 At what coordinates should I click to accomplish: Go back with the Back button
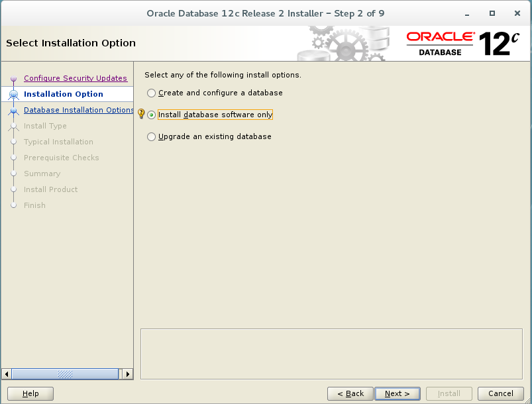pos(350,393)
